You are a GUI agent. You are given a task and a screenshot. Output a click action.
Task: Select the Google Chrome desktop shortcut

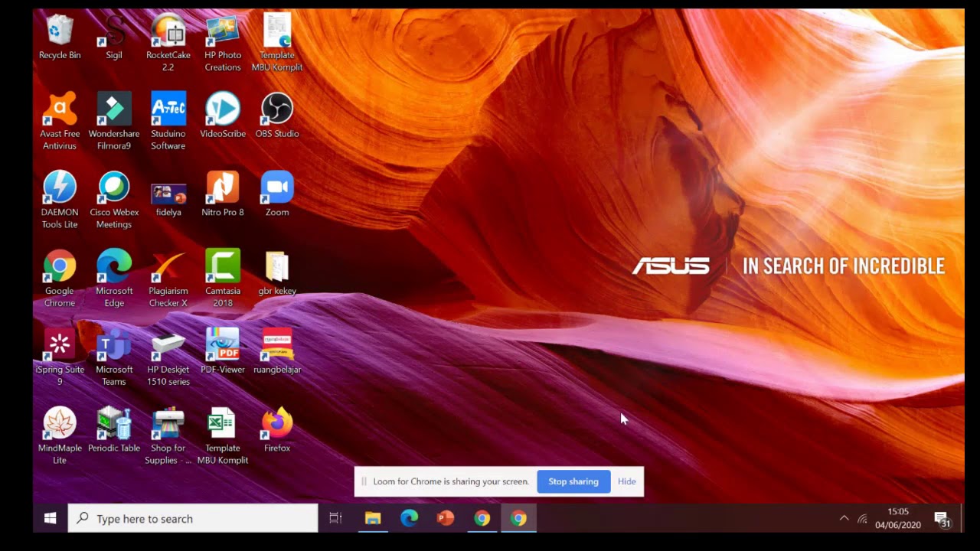point(60,279)
